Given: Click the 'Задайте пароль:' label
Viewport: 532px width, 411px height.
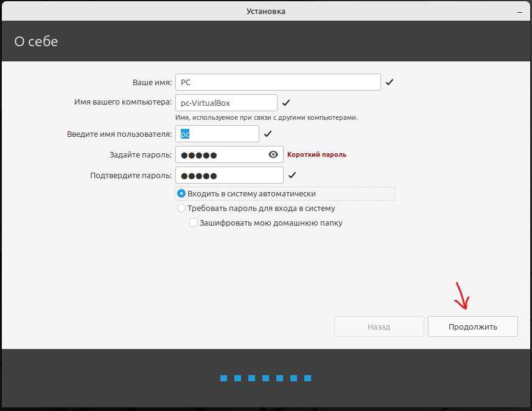Looking at the screenshot, I should coord(141,155).
